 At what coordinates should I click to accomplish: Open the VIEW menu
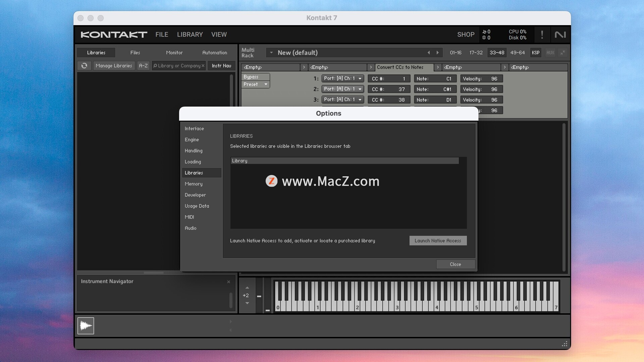(219, 35)
